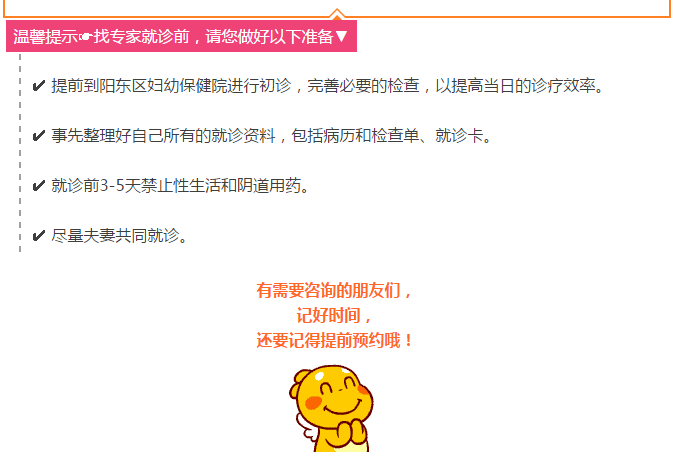Click checkmark beside 就诊前3-5天禁止性生活
The image size is (674, 474).
pos(39,186)
